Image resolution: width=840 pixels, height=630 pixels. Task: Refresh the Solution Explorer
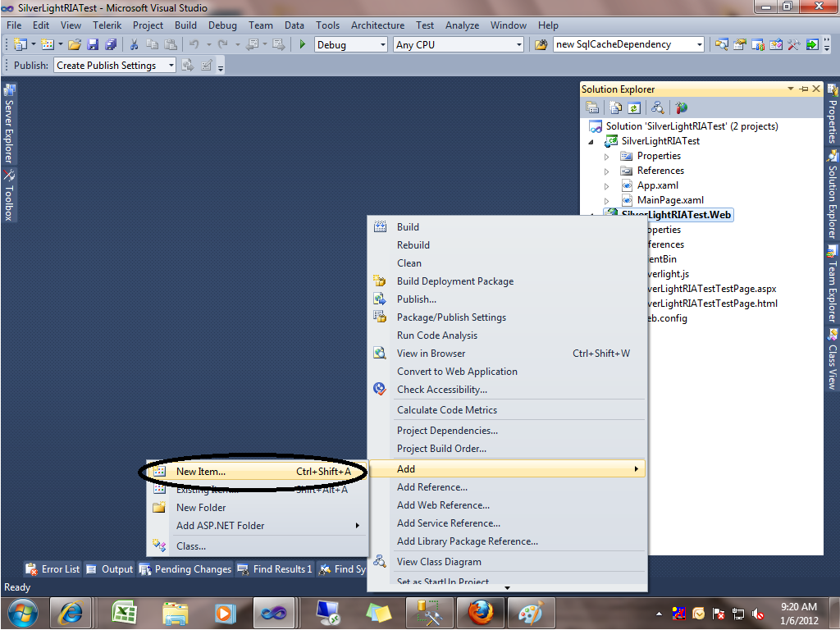[634, 107]
